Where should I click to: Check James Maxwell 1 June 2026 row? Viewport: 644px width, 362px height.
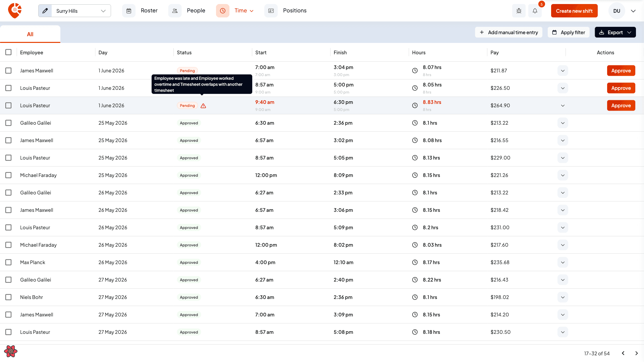(8, 71)
